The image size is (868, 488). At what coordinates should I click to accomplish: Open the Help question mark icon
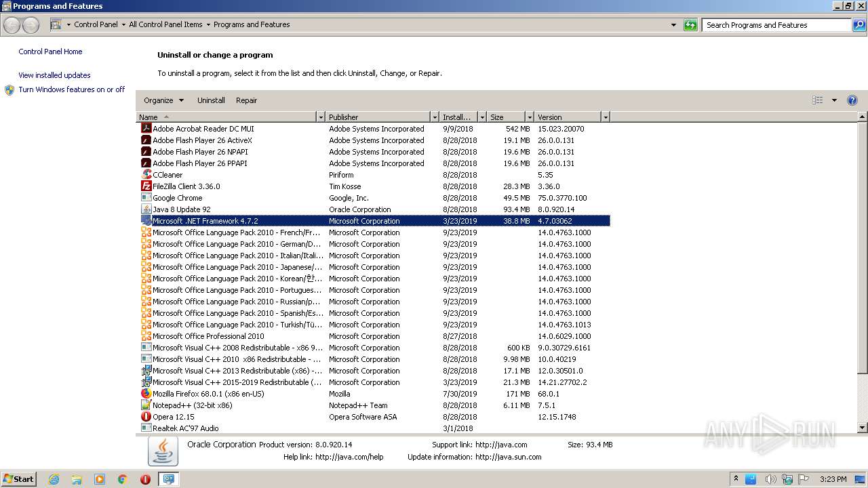(x=852, y=100)
